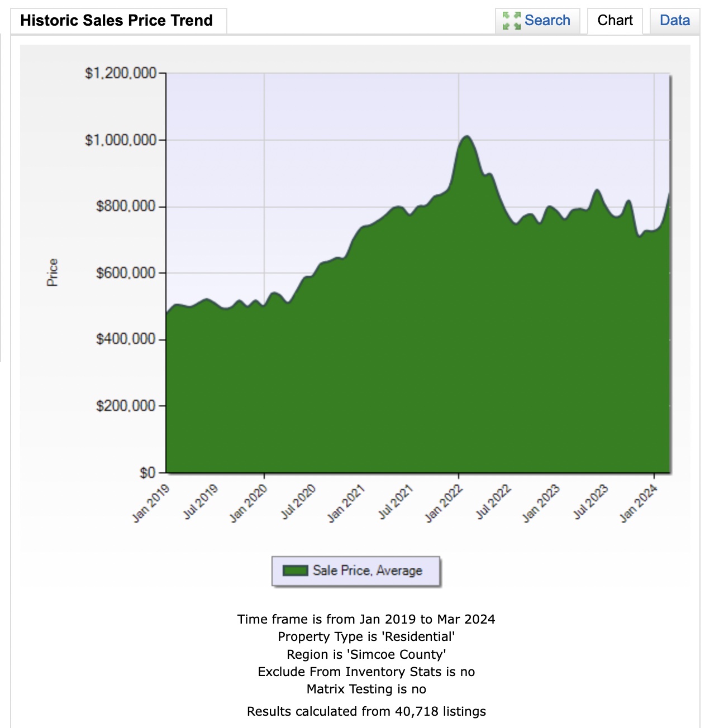Click the Historic Sales Price Trend title
The image size is (724, 728).
point(117,21)
